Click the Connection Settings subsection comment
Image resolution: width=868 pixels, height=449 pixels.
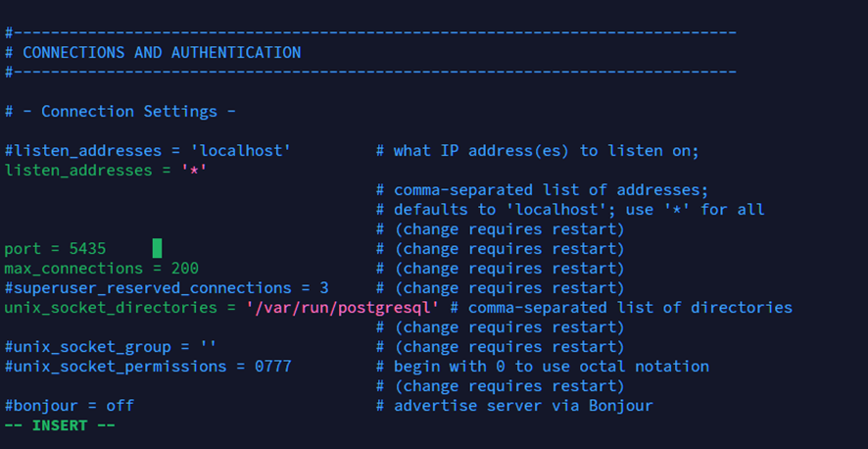point(128,112)
